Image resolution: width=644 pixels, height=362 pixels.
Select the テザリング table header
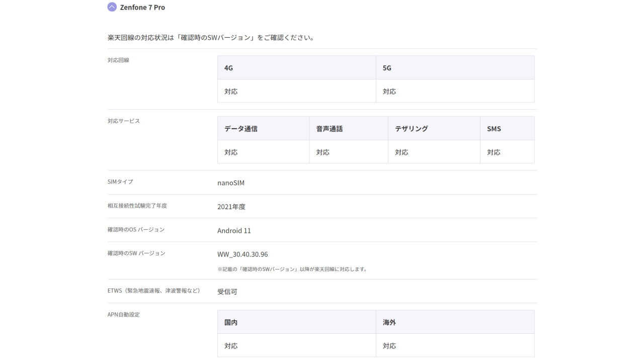(411, 128)
